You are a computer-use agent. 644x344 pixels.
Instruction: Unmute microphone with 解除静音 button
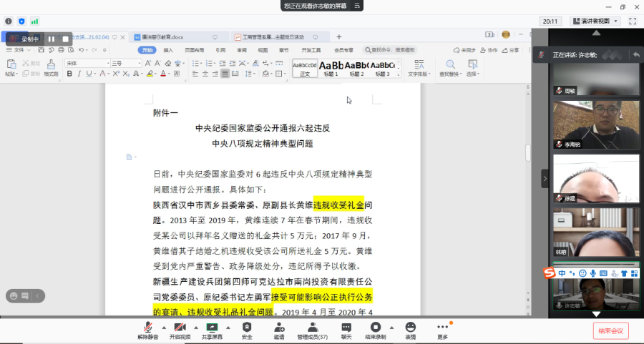[148, 329]
